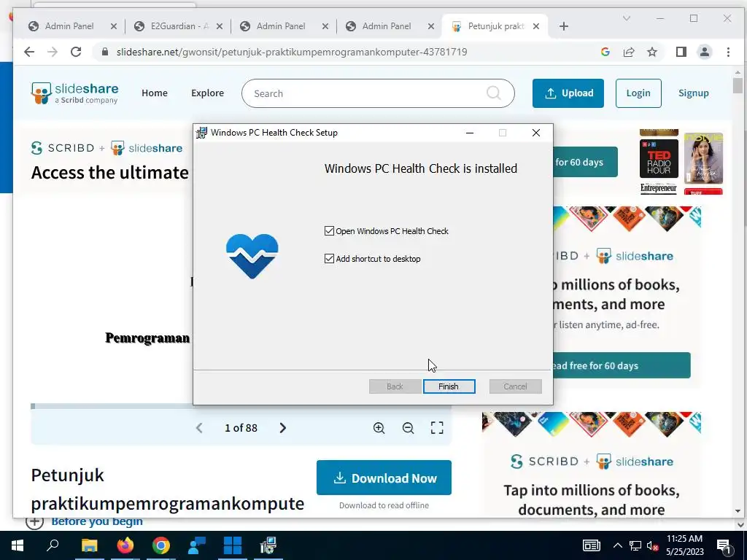Screen dimensions: 747x560
Task: Open Google icon in the address bar
Action: (605, 52)
